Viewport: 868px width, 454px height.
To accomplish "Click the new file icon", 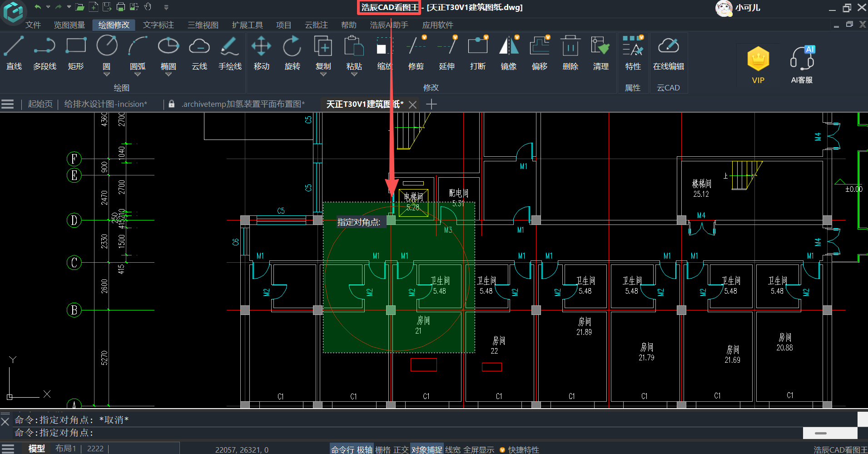I will coord(94,7).
